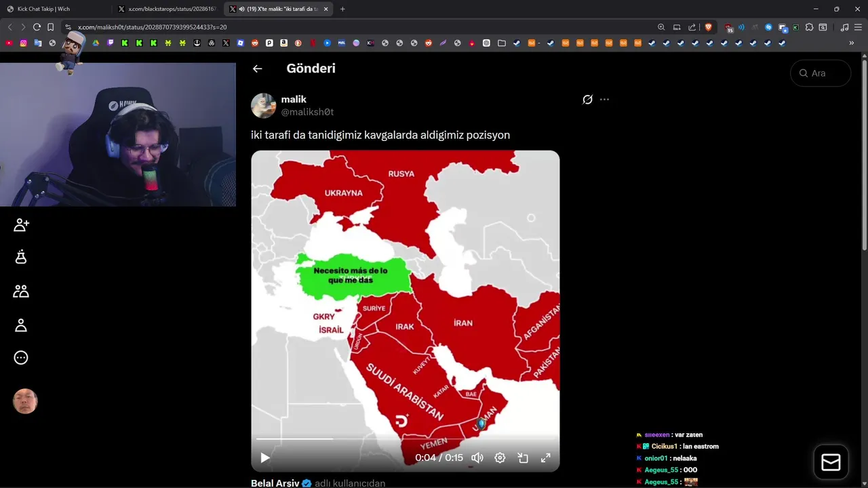Open site settings icon in the address bar
Viewport: 868px width, 488px height.
pyautogui.click(x=68, y=27)
